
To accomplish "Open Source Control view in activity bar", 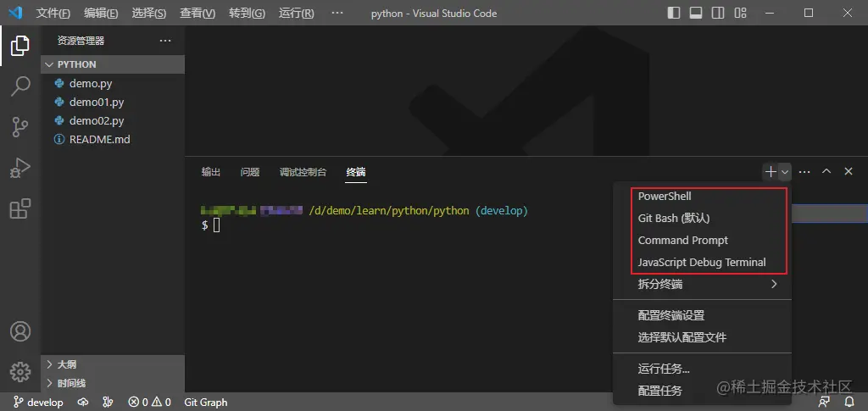I will (x=20, y=127).
